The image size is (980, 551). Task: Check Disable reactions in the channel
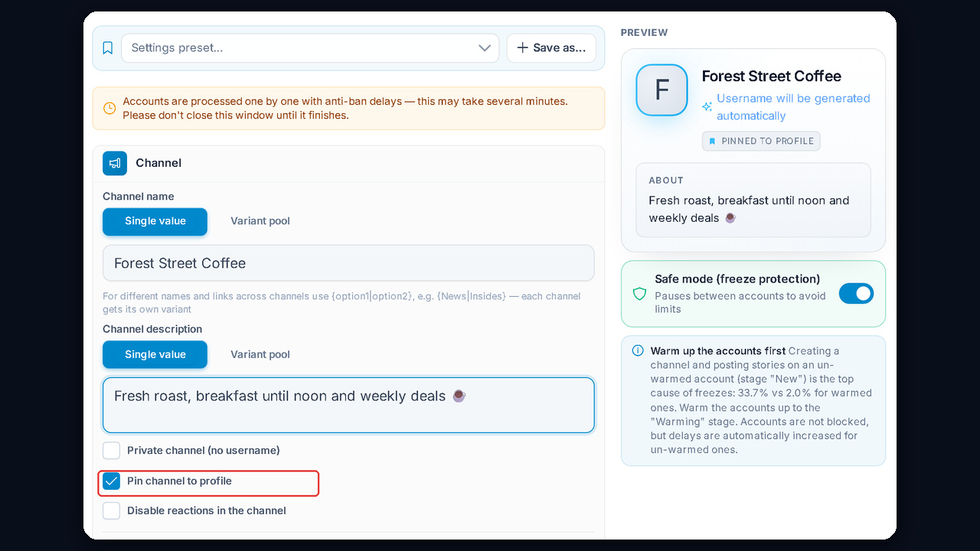(x=112, y=510)
